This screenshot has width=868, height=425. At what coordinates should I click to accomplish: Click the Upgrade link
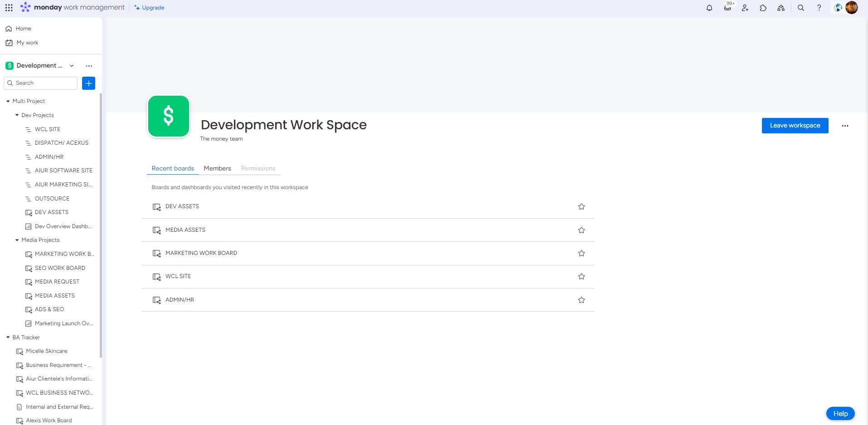[x=150, y=8]
